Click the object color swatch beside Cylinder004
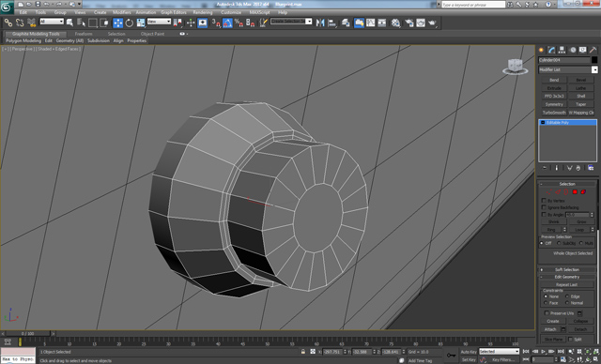 (593, 60)
